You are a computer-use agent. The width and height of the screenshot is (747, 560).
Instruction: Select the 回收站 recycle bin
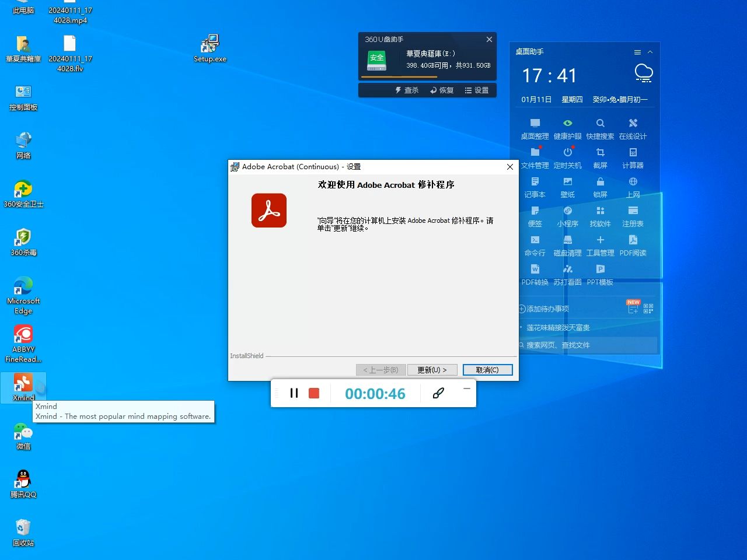coord(23,533)
